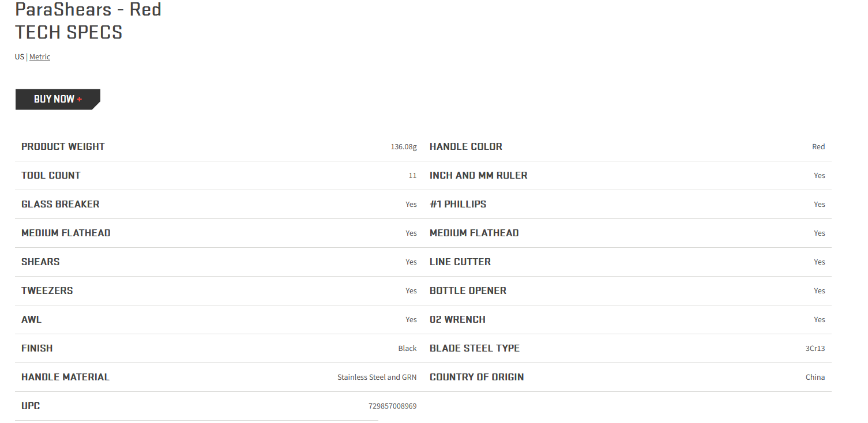
Task: Click the COUNTRY OF ORIGIN value China
Action: point(816,377)
